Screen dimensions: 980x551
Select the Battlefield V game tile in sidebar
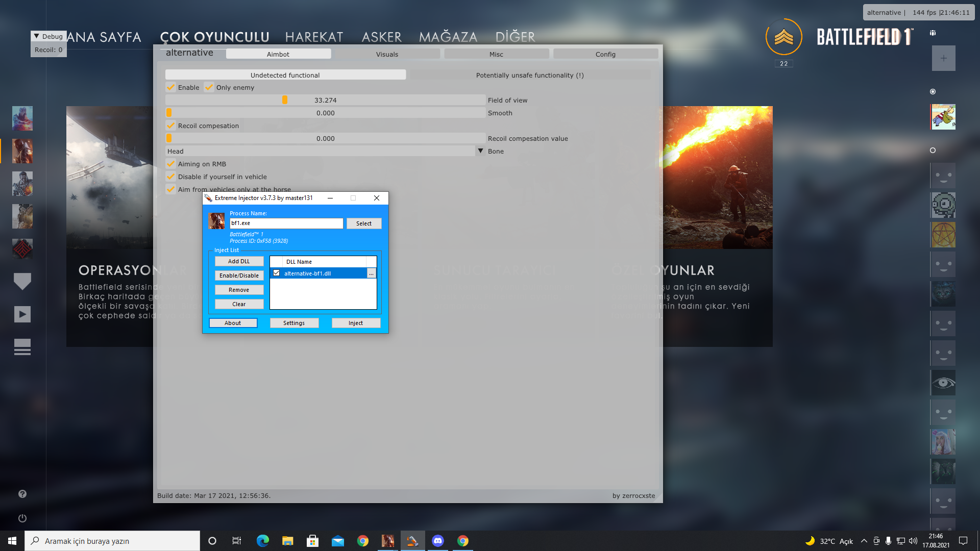click(x=22, y=118)
